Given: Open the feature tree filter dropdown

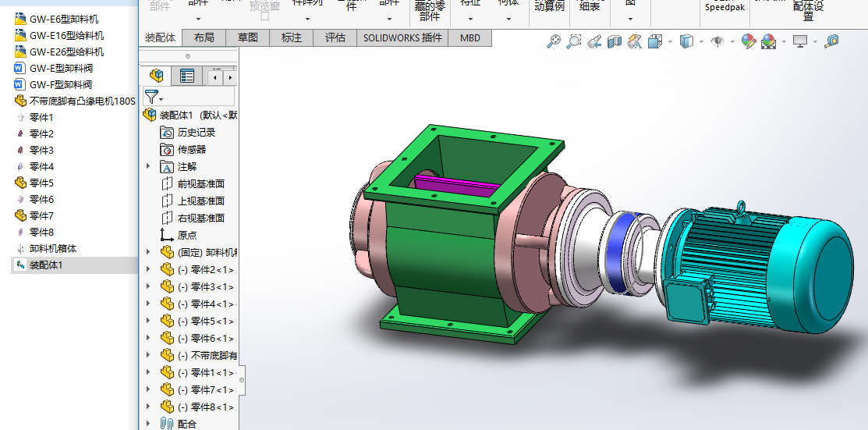Looking at the screenshot, I should click(154, 97).
